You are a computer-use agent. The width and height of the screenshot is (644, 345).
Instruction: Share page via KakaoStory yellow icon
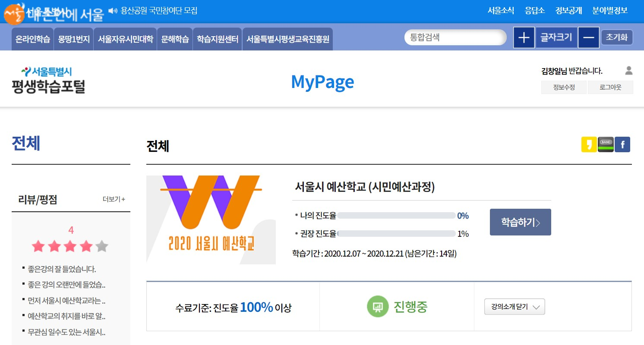[589, 144]
